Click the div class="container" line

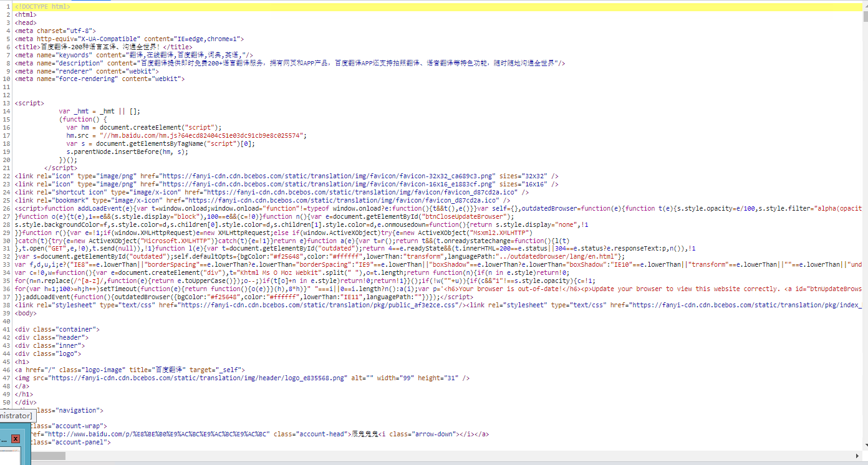[57, 330]
